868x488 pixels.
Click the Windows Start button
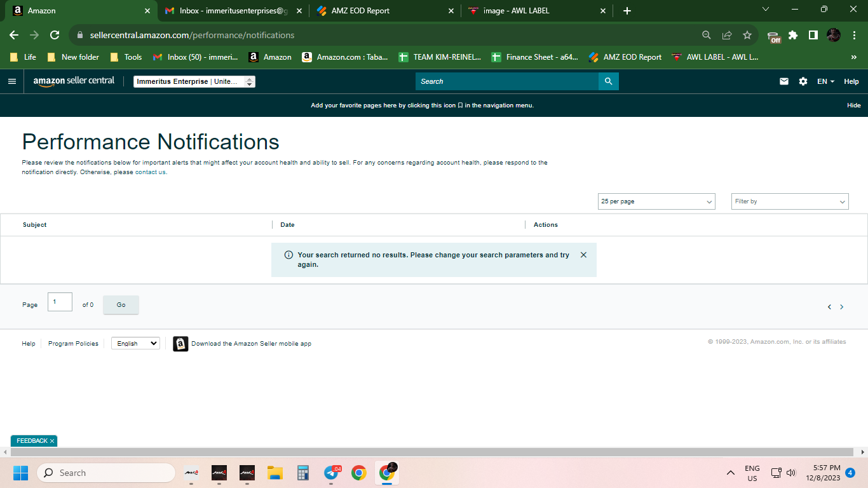coord(20,473)
